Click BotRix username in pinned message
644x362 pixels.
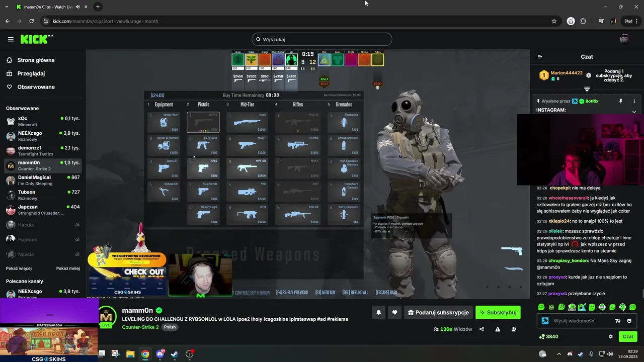pyautogui.click(x=592, y=101)
